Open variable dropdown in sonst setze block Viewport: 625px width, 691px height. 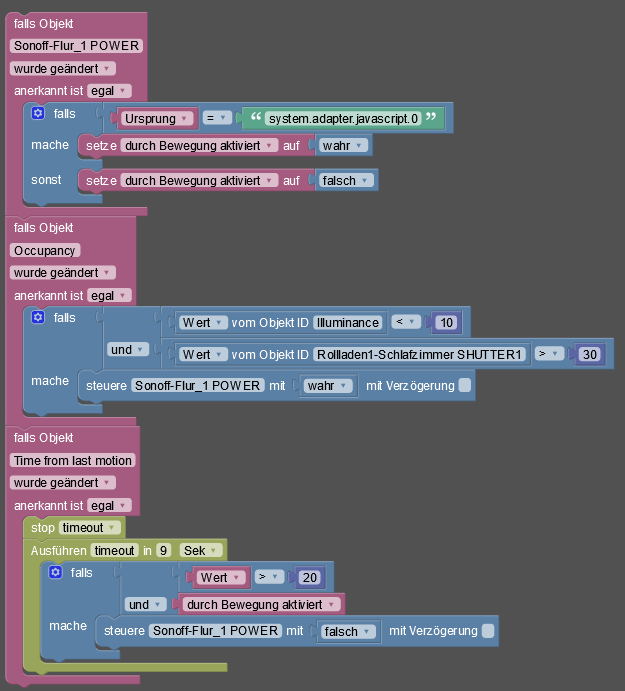click(199, 181)
